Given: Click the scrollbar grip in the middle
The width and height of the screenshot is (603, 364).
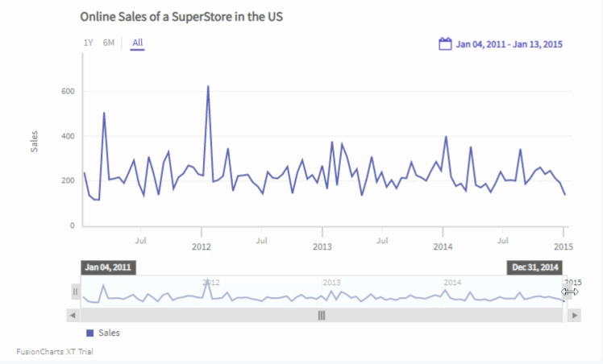Looking at the screenshot, I should (322, 316).
